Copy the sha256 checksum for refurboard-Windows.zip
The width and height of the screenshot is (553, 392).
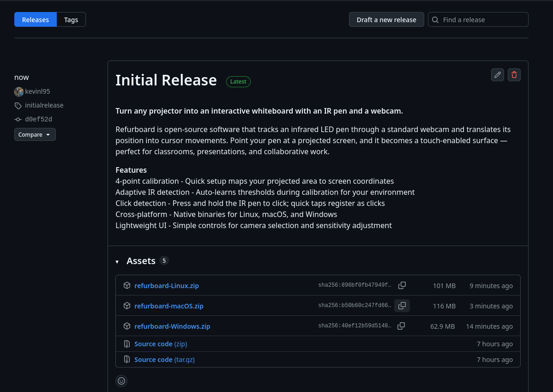401,326
